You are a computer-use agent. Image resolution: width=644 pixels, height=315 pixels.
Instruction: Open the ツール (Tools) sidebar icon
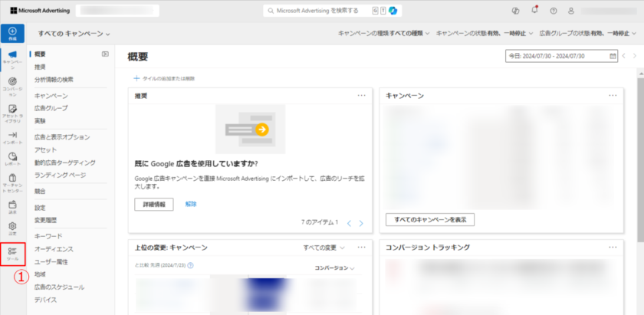12,254
